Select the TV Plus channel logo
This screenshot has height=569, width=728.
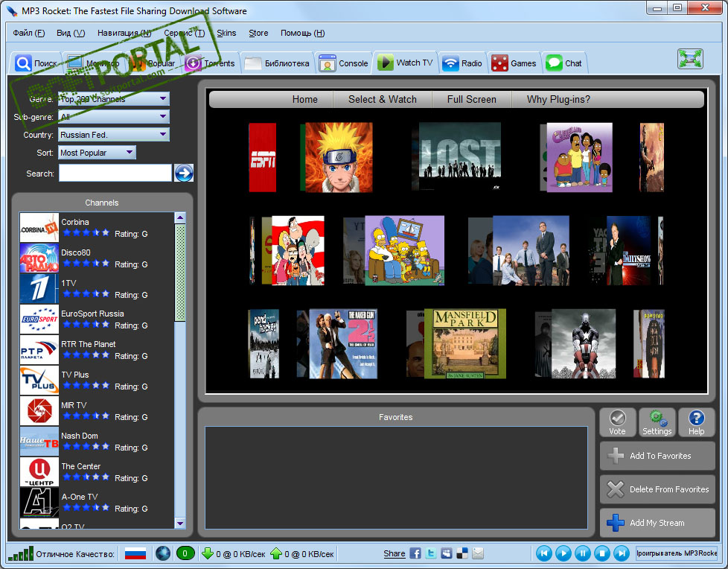39,380
